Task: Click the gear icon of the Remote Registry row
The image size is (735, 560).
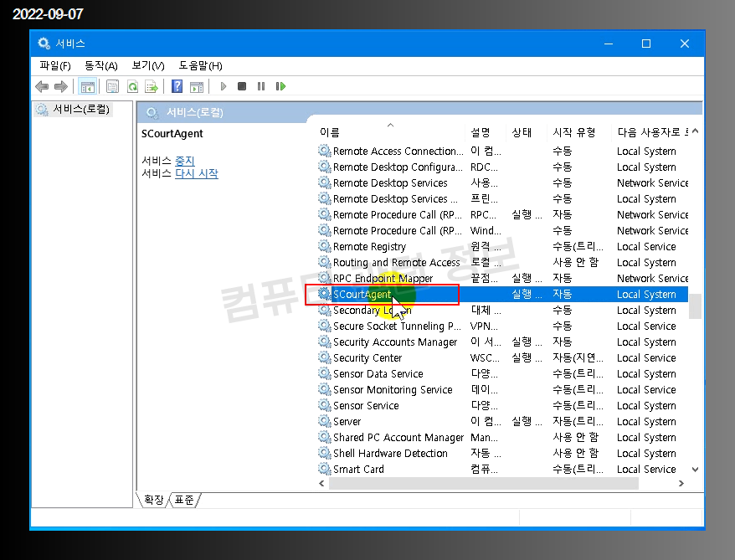Action: pyautogui.click(x=324, y=246)
